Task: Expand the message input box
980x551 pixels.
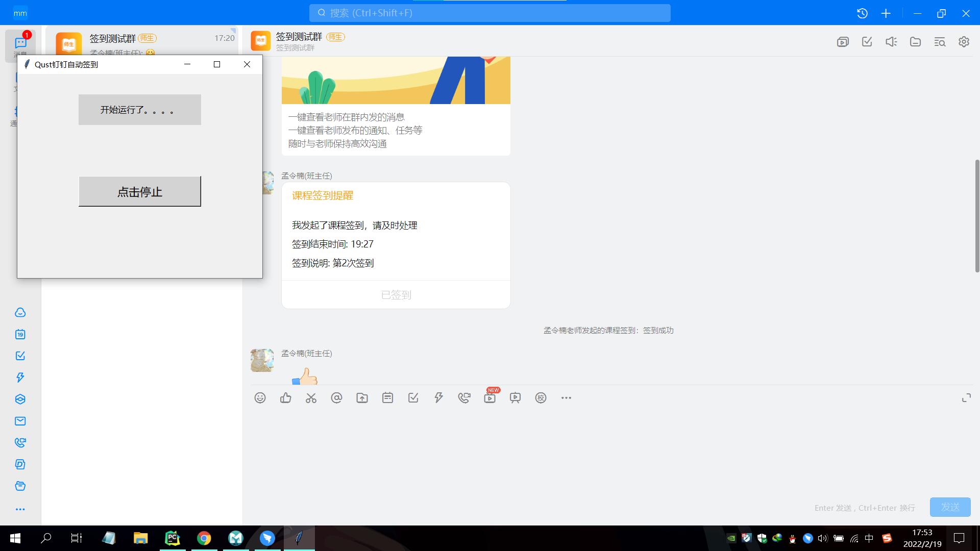Action: [966, 398]
